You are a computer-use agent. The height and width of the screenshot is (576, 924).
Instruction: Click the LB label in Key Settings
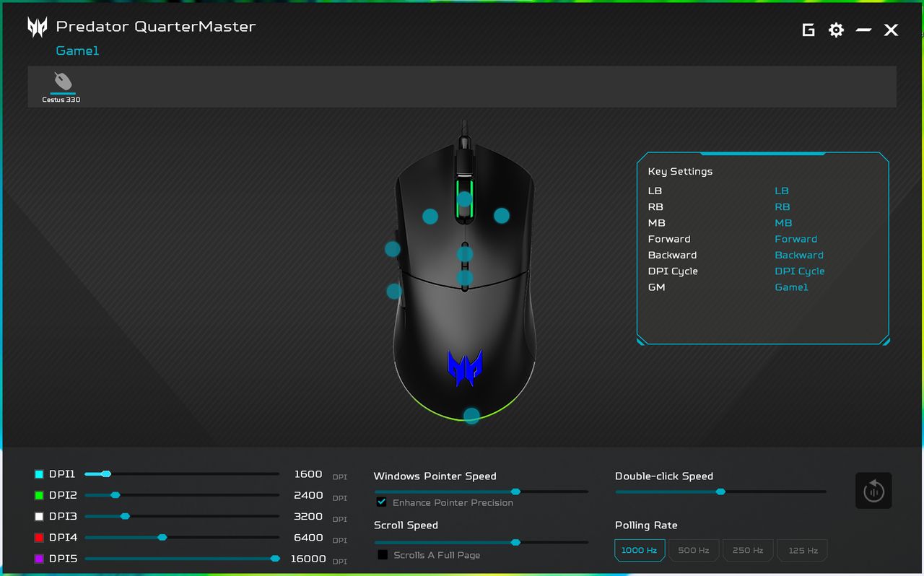pos(655,191)
